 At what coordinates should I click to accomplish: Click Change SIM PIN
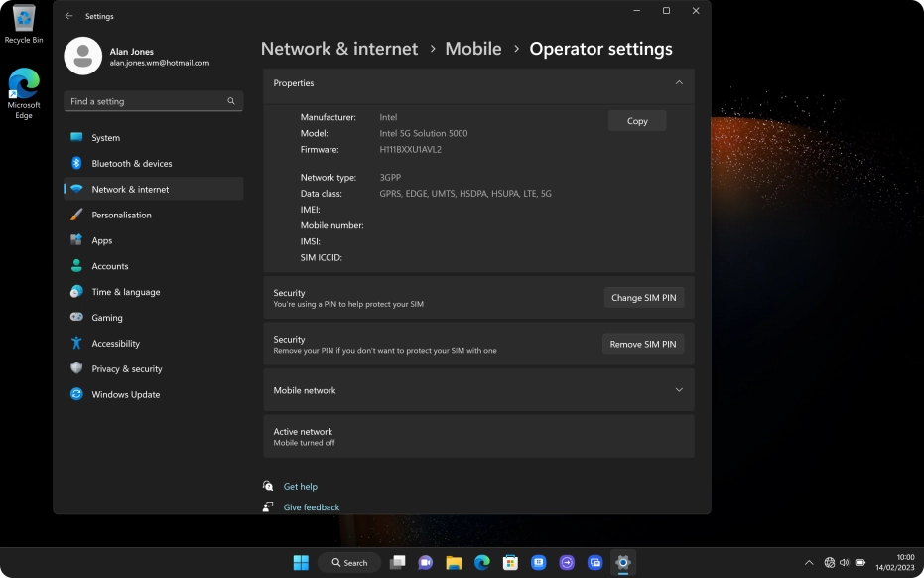(643, 297)
